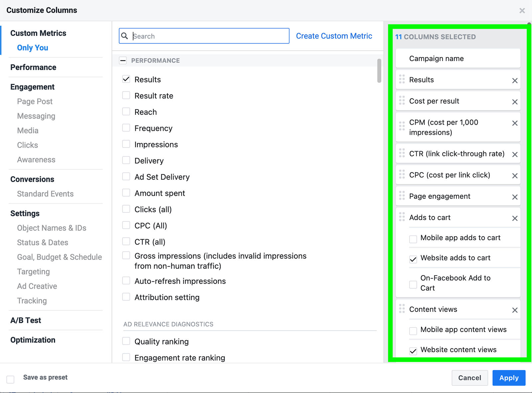Collapse the PERFORMANCE section

coord(123,61)
